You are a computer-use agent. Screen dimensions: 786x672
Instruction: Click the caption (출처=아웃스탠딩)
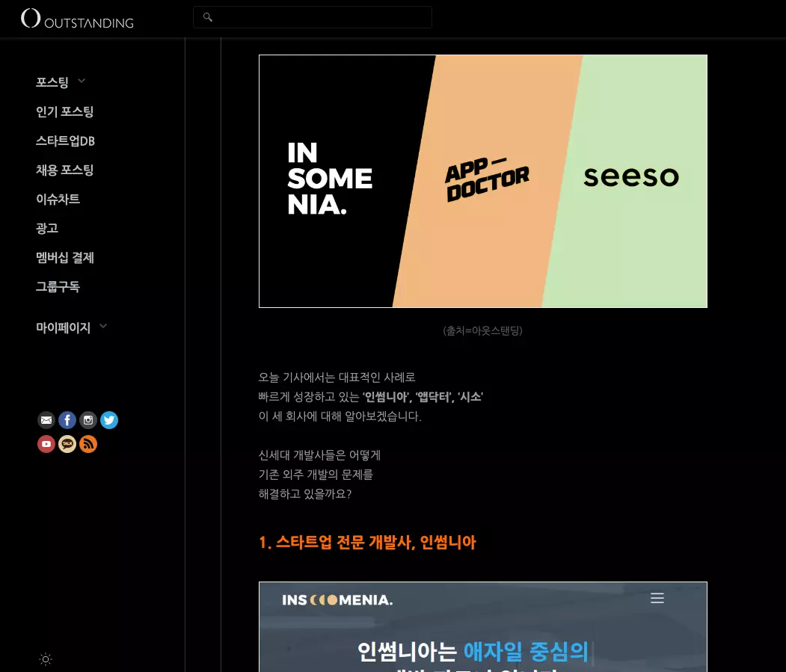pyautogui.click(x=482, y=330)
